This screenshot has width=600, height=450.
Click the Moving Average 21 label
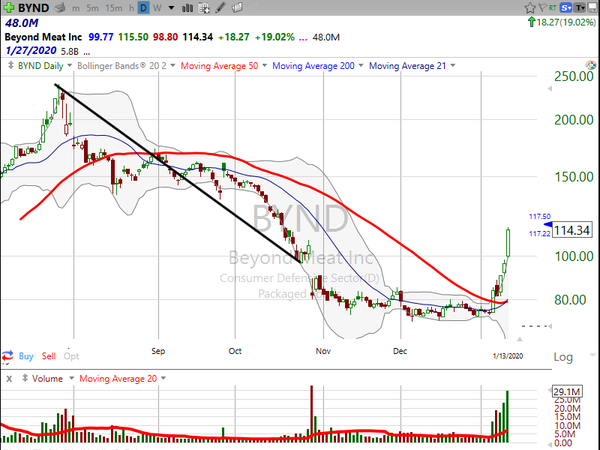click(407, 66)
